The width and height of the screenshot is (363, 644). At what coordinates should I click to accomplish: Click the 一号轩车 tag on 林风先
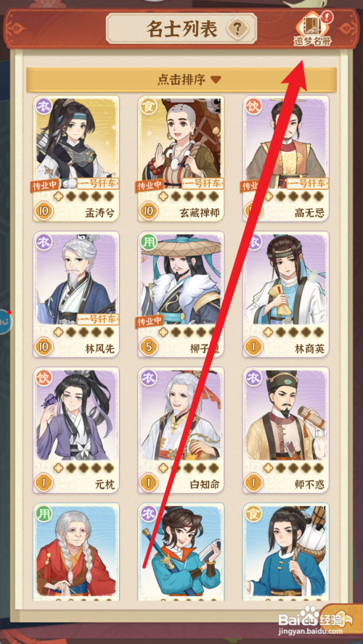tap(98, 319)
